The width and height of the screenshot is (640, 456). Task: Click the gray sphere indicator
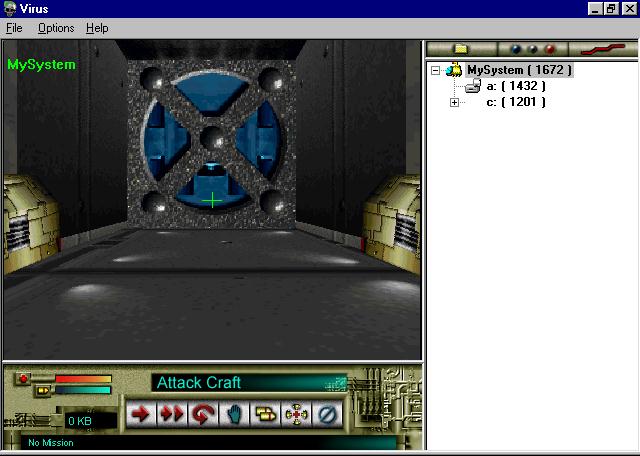533,49
